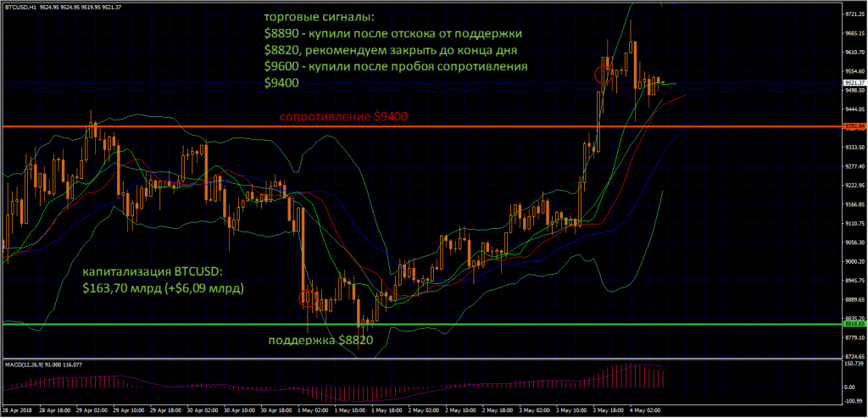Image resolution: width=868 pixels, height=418 pixels.
Task: Select the 'капитализация BTCUSD:' text
Action: click(153, 272)
